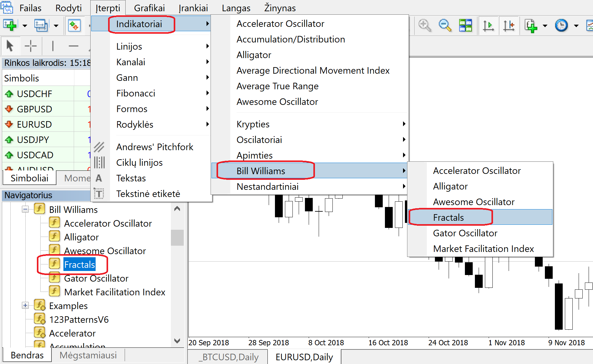
Task: Click the Ciklų linijos menu icon
Action: (99, 162)
